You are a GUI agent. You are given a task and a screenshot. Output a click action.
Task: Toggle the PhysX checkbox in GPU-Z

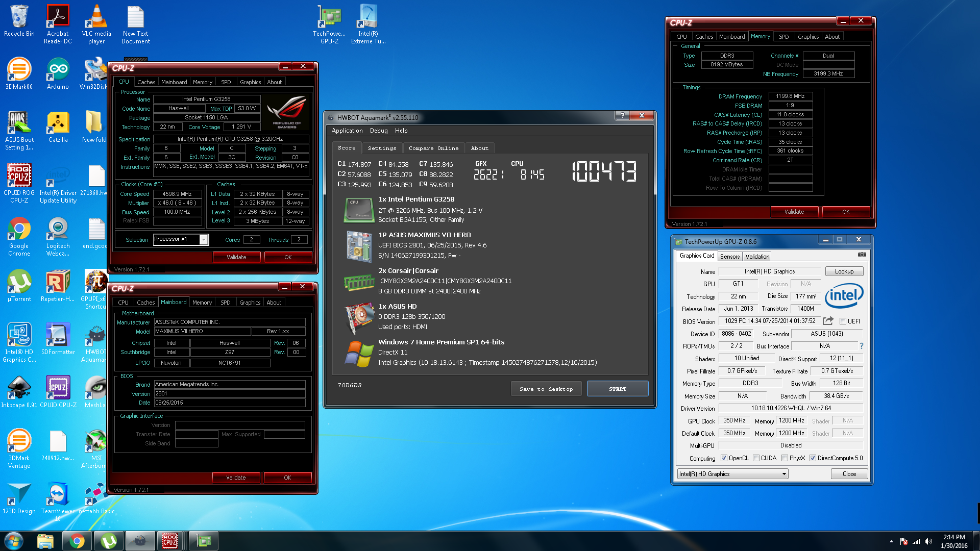coord(785,458)
